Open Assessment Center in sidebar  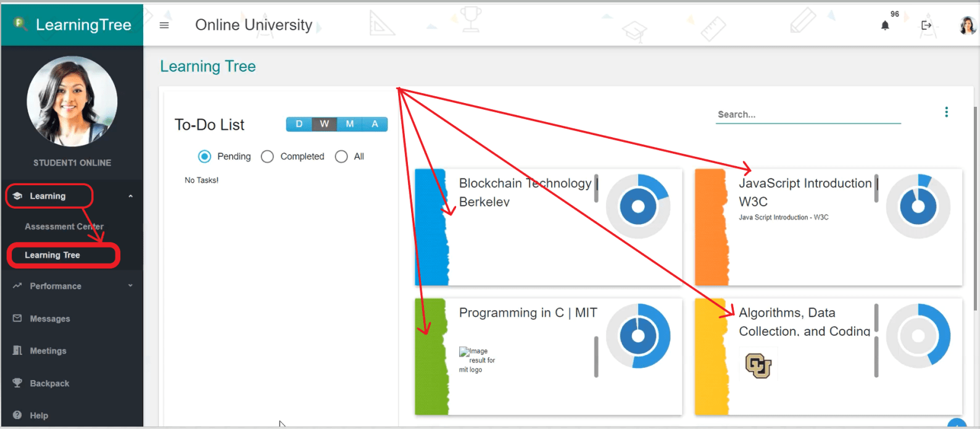[64, 227]
